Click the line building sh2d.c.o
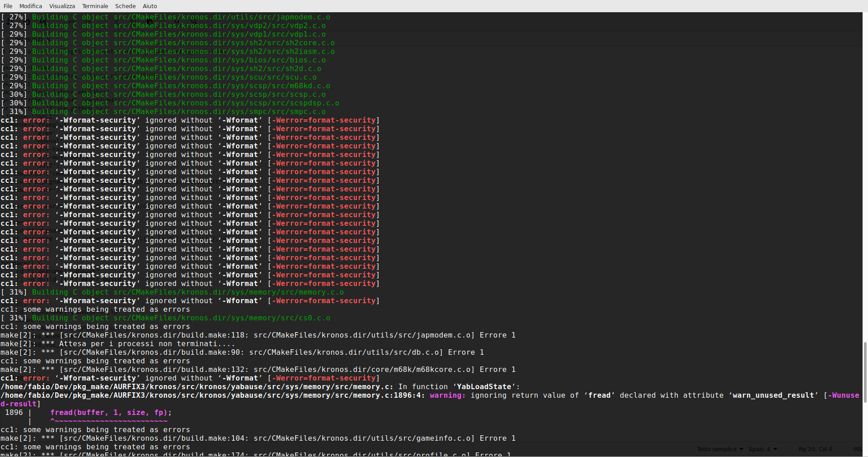868x457 pixels. [161, 69]
